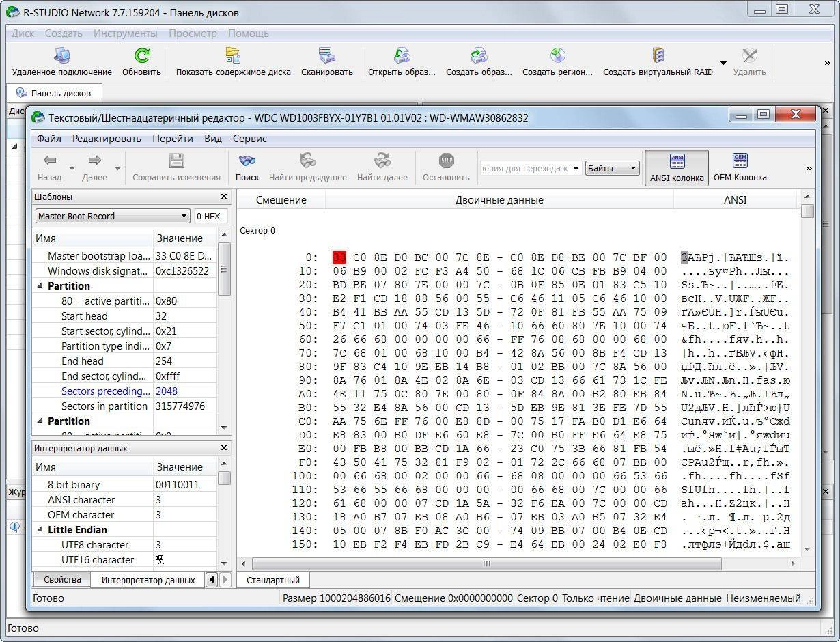The width and height of the screenshot is (840, 642).
Task: Close the Интерпретатор данных panel
Action: [x=224, y=448]
